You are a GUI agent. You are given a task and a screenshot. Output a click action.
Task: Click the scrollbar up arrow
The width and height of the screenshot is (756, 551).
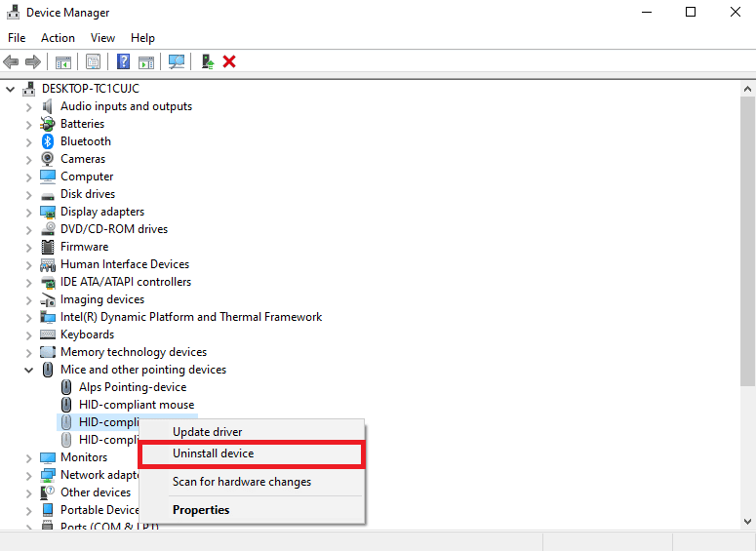click(747, 89)
